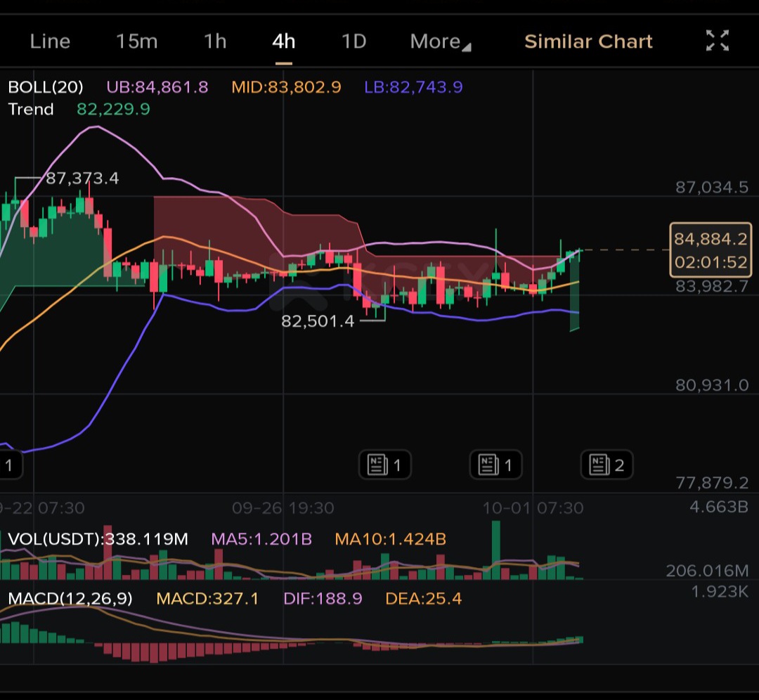This screenshot has height=700, width=759.
Task: Open the partially visible news marker at the left edge
Action: (11, 465)
